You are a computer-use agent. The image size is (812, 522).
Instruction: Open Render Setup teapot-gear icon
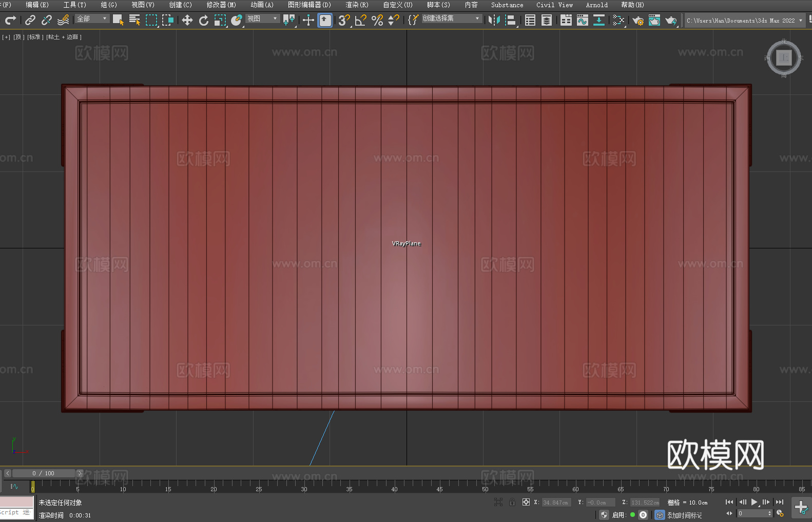coord(638,20)
